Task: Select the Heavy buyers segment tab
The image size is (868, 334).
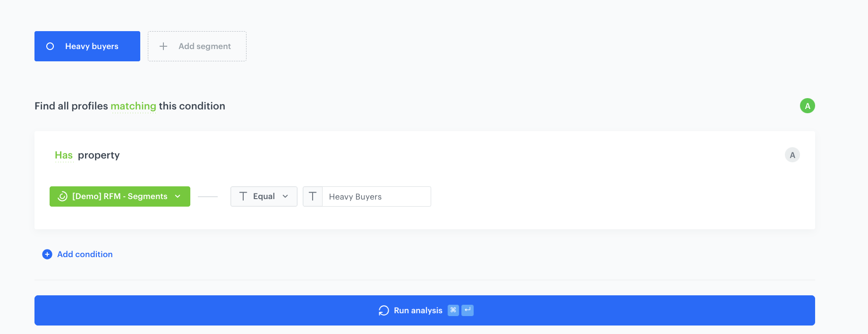Action: [x=87, y=46]
